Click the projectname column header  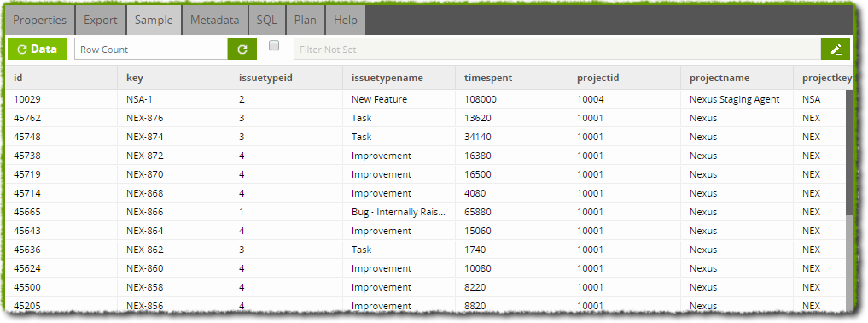tap(737, 78)
